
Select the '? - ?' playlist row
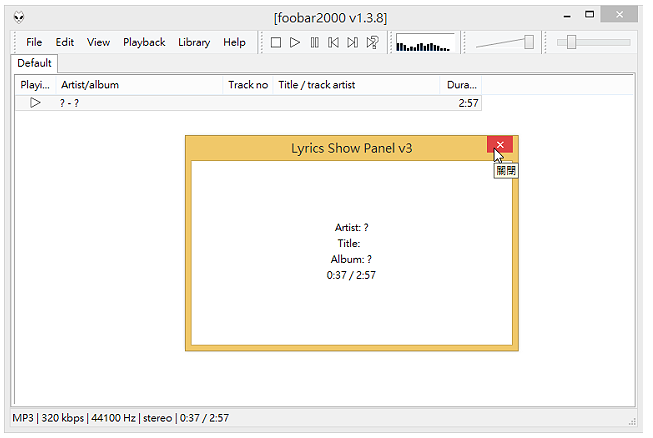(x=248, y=103)
